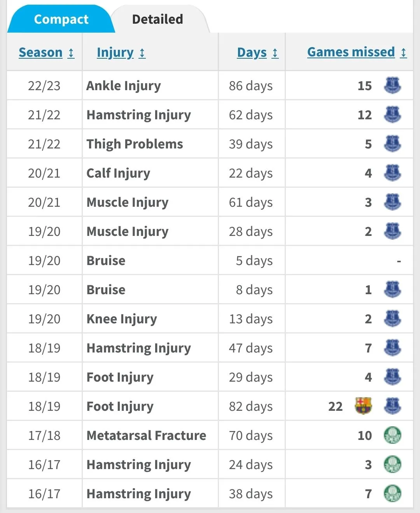This screenshot has width=420, height=513.
Task: Click Everton crest in 8 days Bruise row
Action: (392, 290)
